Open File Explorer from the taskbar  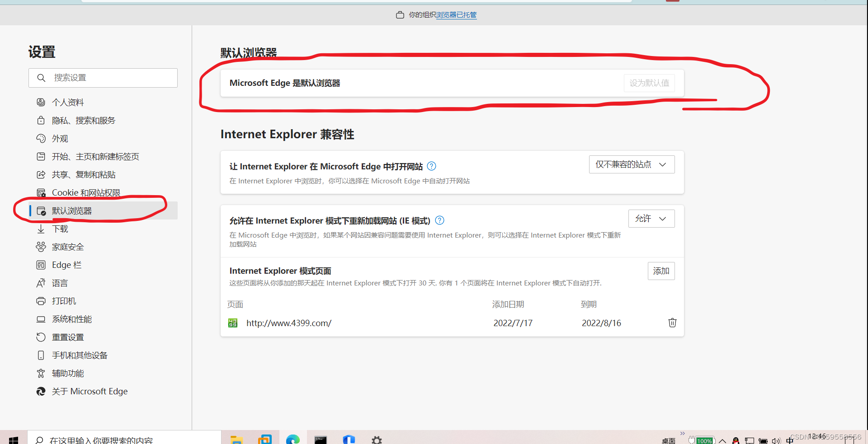point(236,439)
